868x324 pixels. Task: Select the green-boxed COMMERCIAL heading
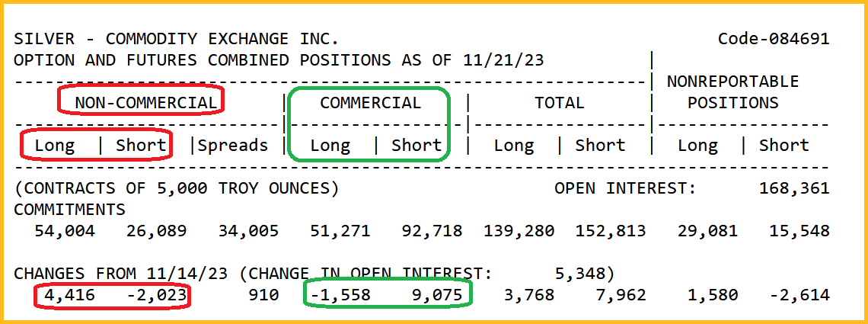point(370,103)
